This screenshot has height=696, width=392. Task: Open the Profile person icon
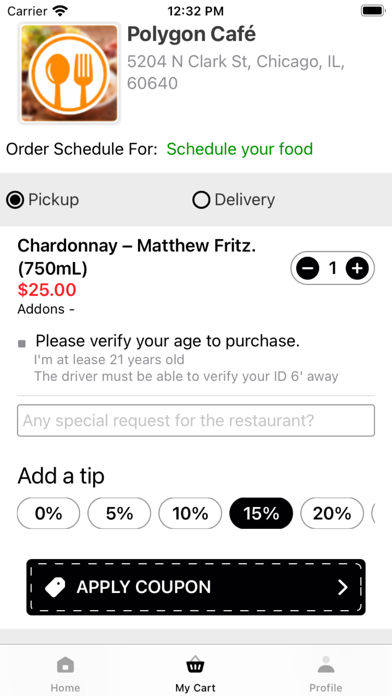coord(326,664)
